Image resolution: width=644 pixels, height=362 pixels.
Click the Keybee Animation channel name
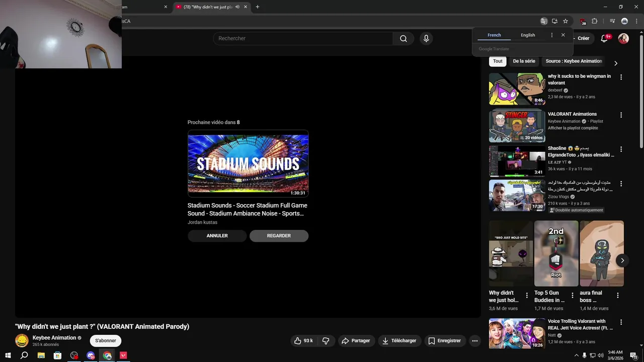(x=54, y=338)
